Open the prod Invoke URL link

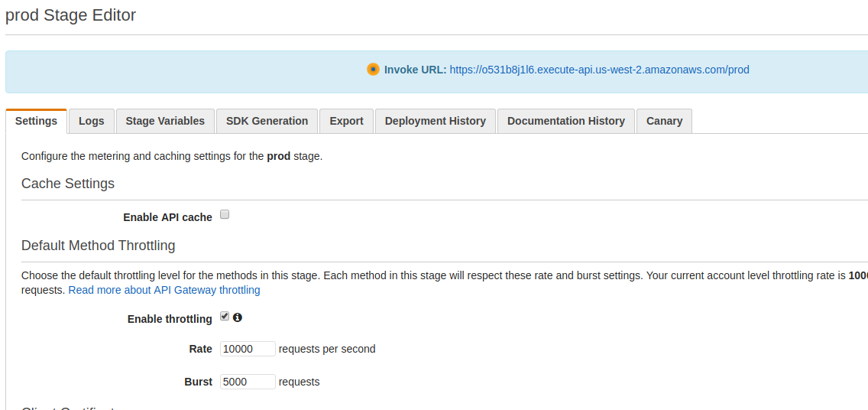tap(600, 70)
